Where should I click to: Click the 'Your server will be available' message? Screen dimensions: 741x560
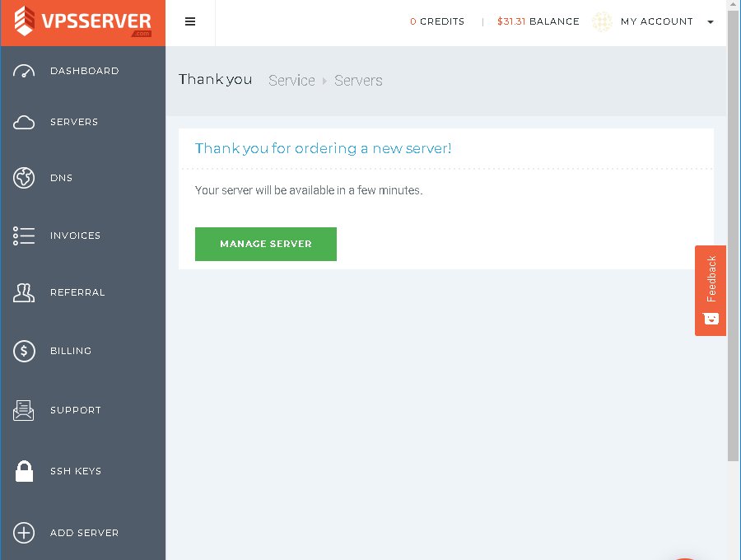[309, 190]
